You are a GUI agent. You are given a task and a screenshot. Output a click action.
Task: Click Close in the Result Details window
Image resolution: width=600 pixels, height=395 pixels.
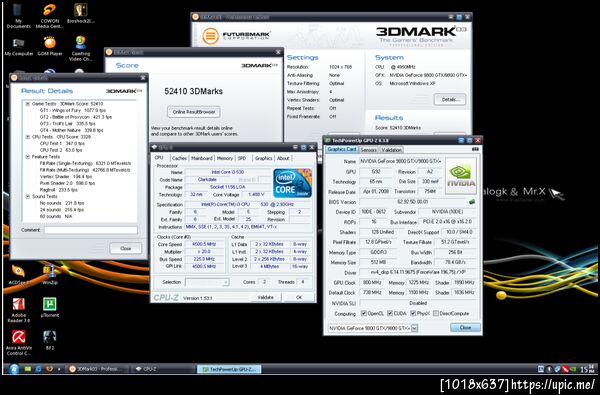(126, 248)
